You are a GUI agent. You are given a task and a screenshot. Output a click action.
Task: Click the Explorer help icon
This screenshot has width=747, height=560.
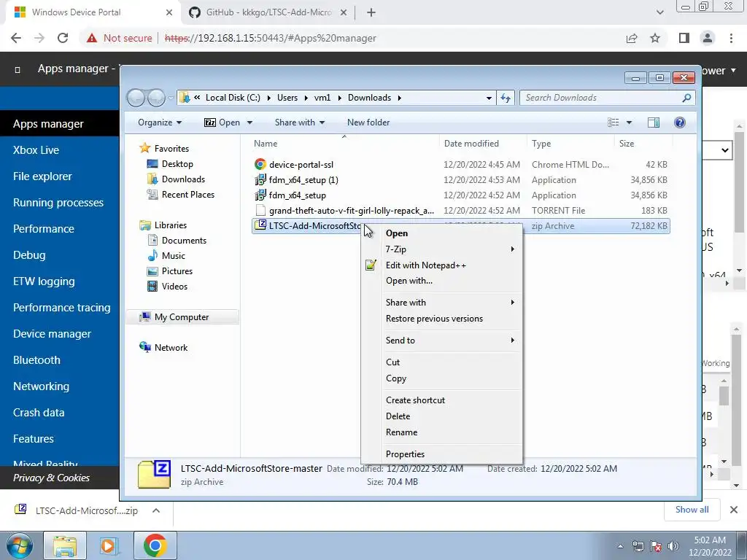click(680, 122)
